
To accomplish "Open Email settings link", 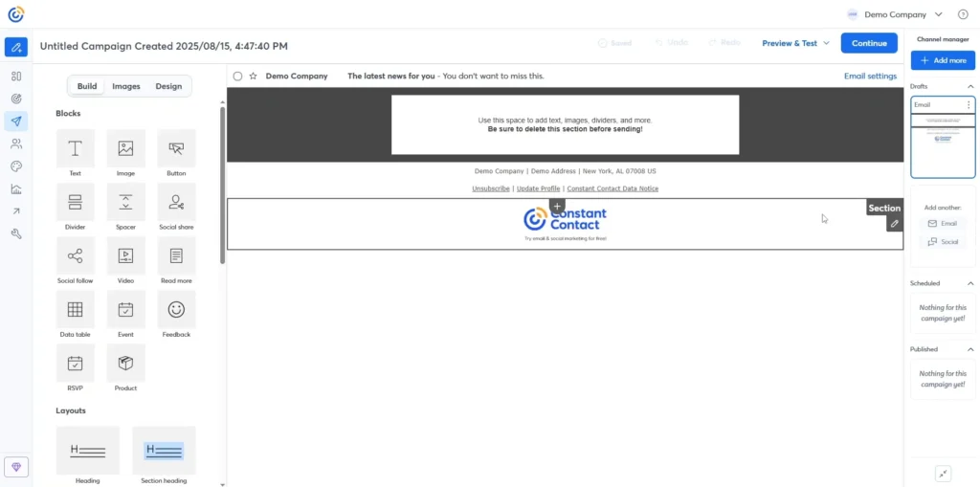I will (870, 77).
